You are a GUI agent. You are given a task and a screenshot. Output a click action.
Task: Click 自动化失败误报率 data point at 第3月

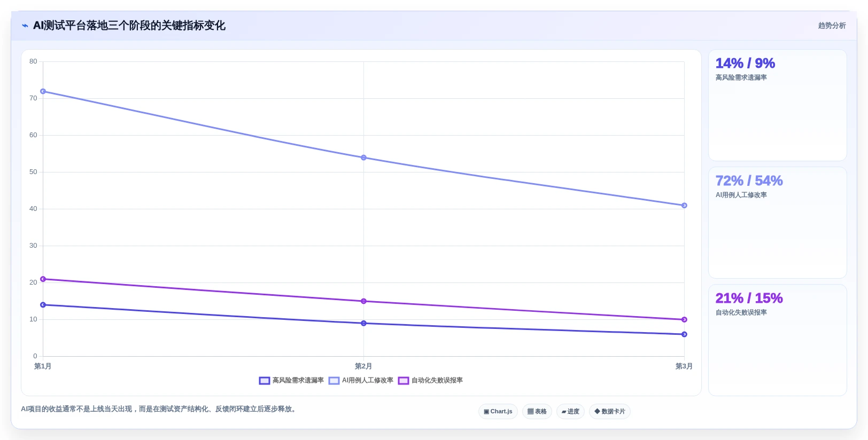point(684,320)
